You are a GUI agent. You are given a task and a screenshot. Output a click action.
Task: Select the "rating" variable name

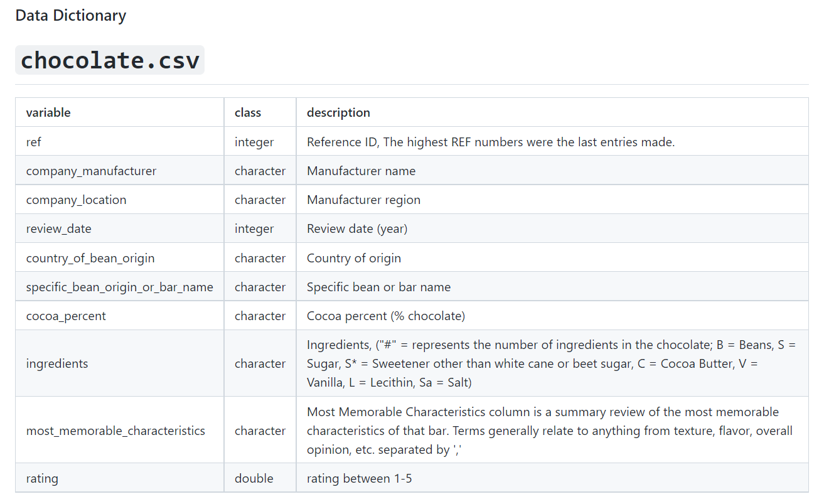click(42, 478)
